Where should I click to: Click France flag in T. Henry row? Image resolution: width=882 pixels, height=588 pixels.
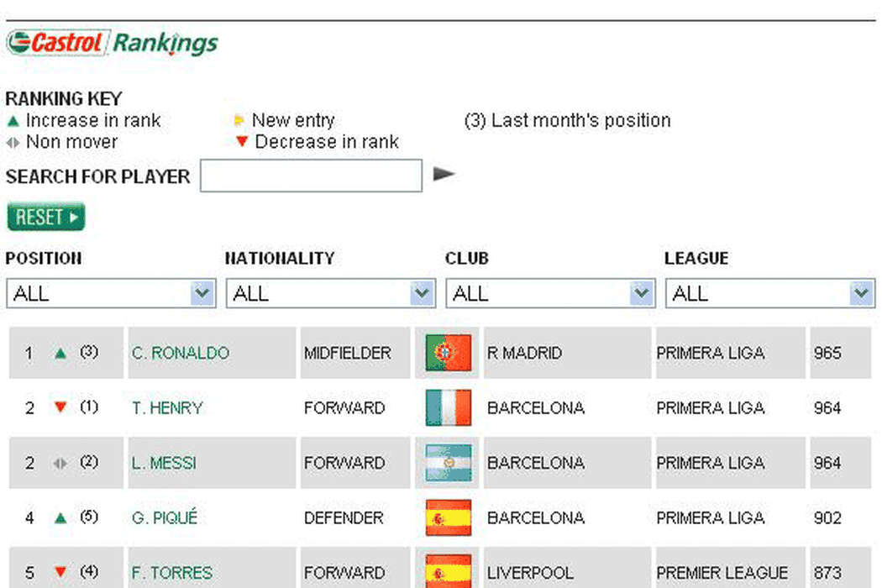tap(449, 408)
